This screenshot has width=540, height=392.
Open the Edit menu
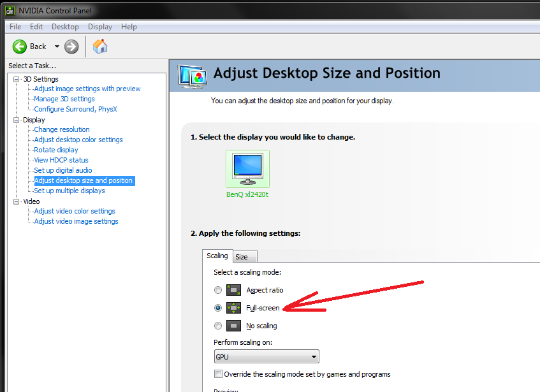(x=36, y=27)
